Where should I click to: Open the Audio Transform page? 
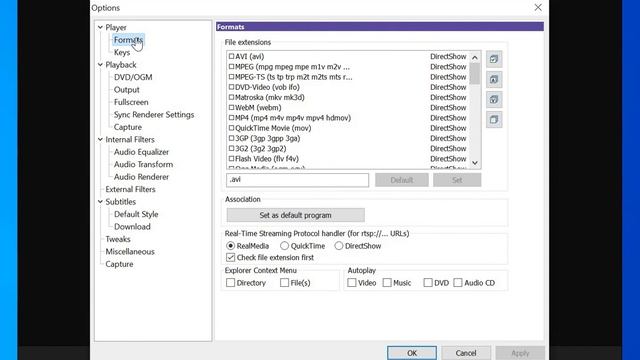(143, 164)
